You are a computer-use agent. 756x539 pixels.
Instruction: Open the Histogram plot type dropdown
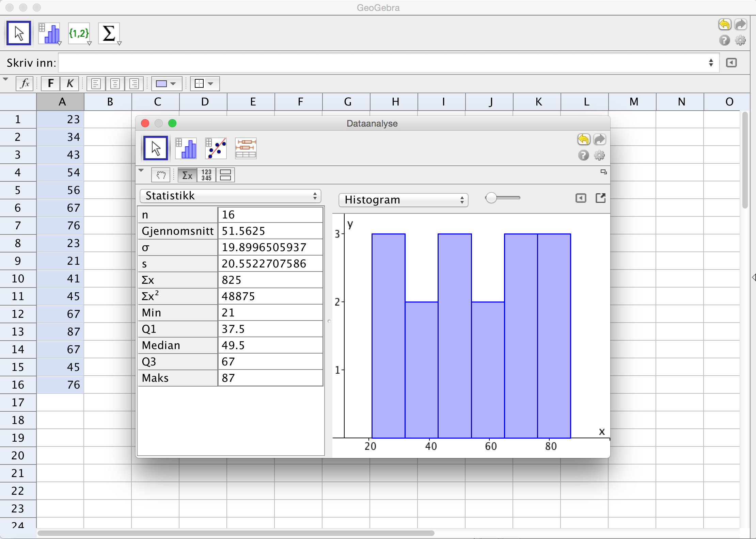click(x=403, y=200)
